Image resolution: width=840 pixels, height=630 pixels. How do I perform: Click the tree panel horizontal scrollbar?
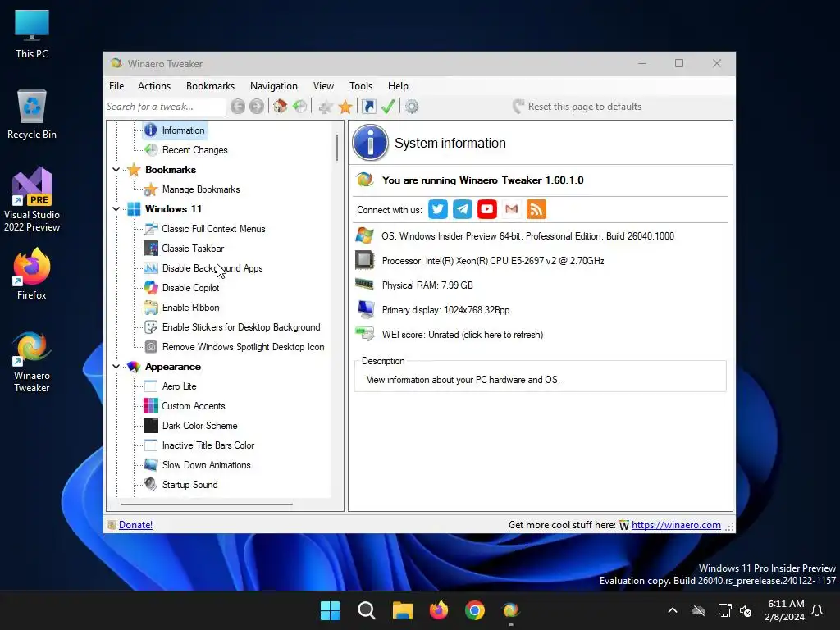tap(207, 504)
